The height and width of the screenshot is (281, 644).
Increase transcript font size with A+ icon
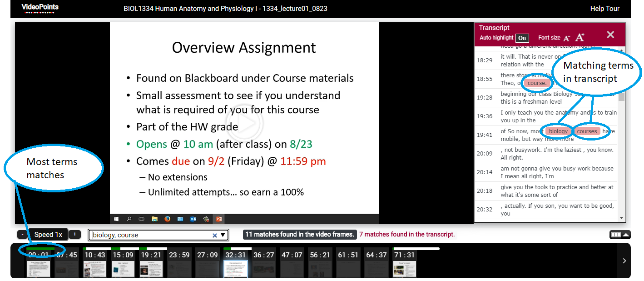coord(580,37)
